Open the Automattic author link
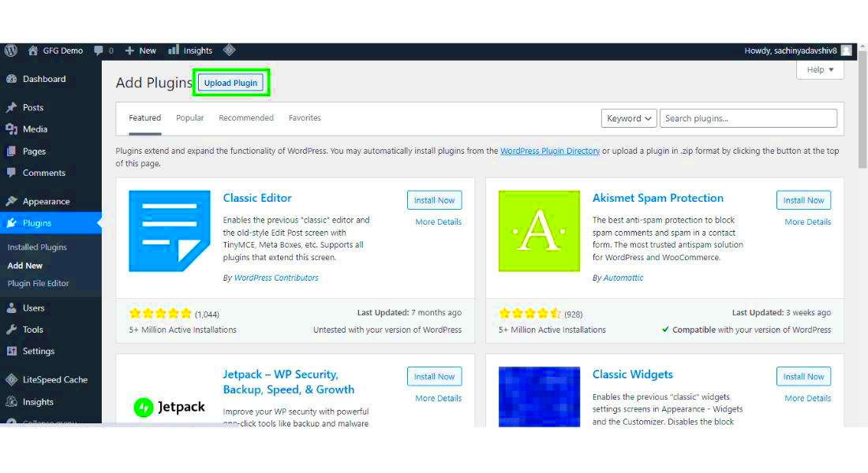This screenshot has width=868, height=473. [x=623, y=277]
